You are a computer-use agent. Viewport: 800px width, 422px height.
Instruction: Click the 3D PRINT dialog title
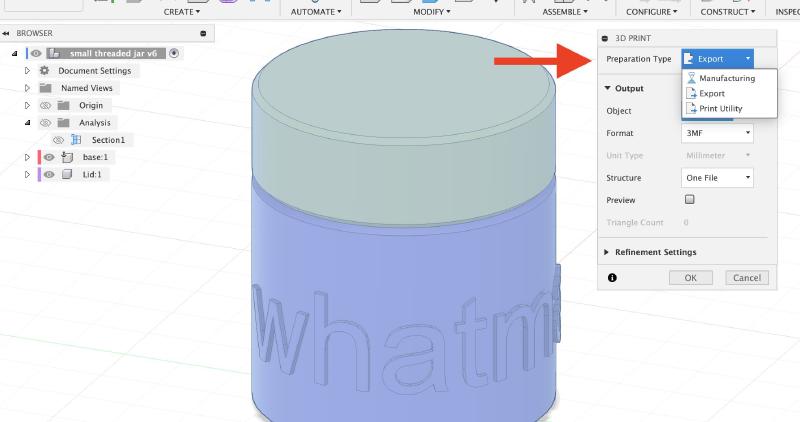tap(633, 38)
